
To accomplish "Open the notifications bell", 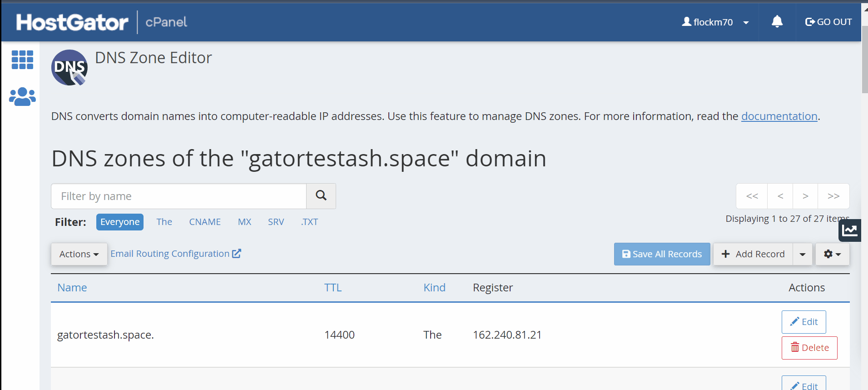I will 777,22.
